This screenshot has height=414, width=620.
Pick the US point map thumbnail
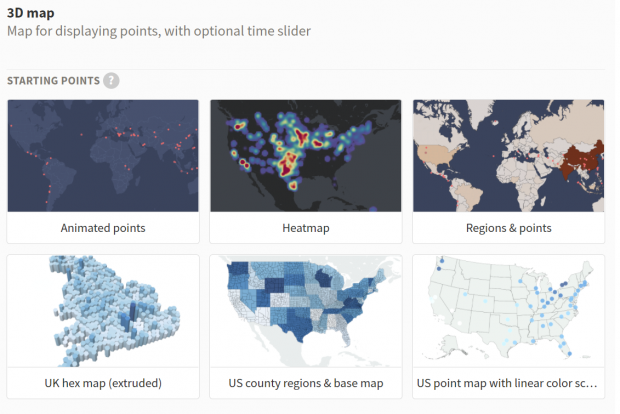(508, 311)
